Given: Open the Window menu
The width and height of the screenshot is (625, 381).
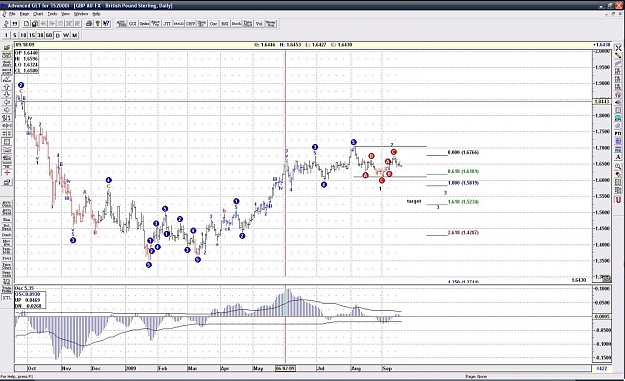Looking at the screenshot, I should tap(81, 14).
